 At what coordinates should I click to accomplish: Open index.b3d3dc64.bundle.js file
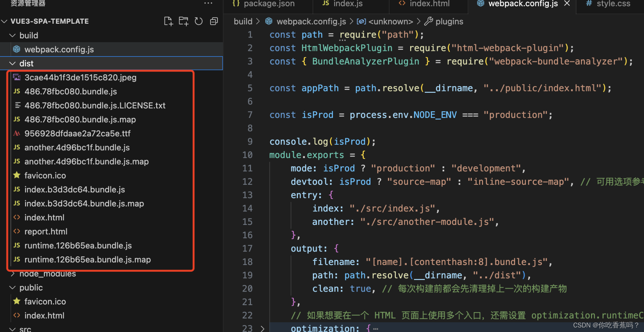click(x=75, y=189)
